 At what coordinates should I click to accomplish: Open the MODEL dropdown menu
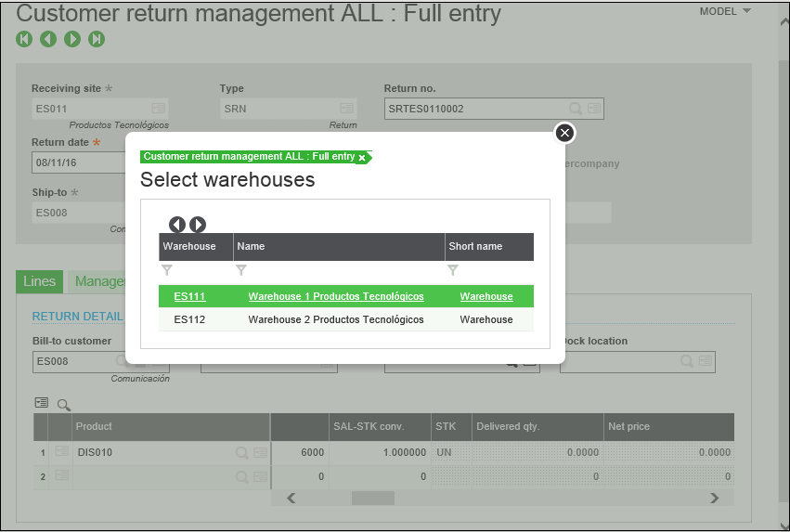pos(725,11)
